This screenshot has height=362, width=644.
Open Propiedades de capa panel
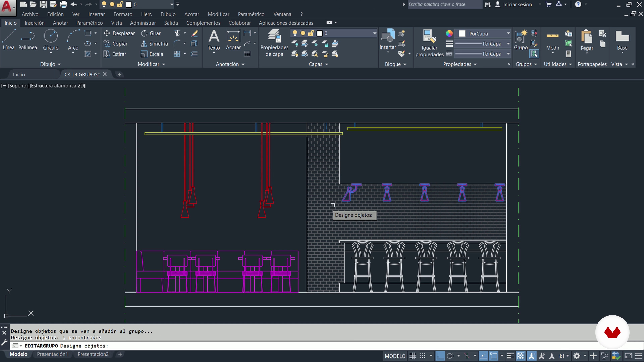[x=274, y=43]
